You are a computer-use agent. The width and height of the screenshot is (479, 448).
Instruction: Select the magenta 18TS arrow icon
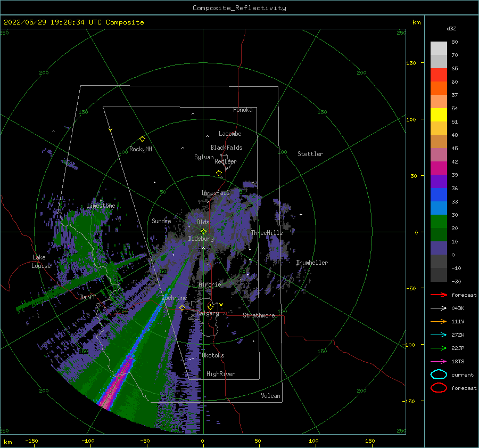click(439, 362)
